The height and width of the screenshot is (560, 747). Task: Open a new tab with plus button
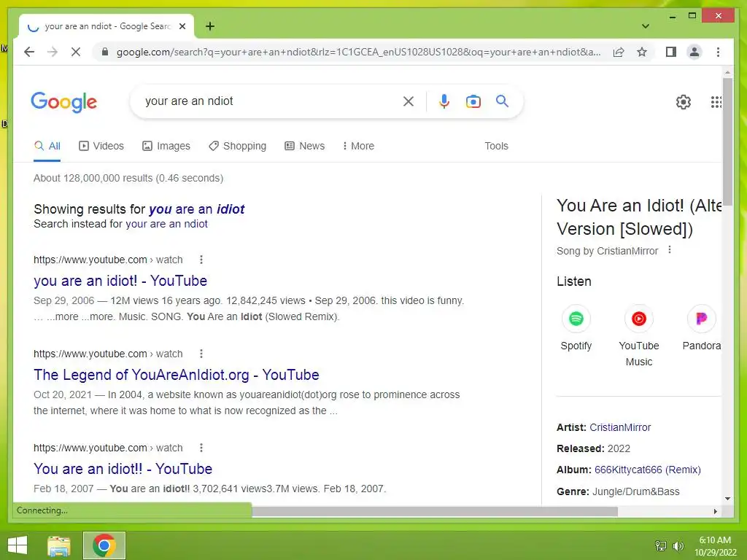click(210, 26)
